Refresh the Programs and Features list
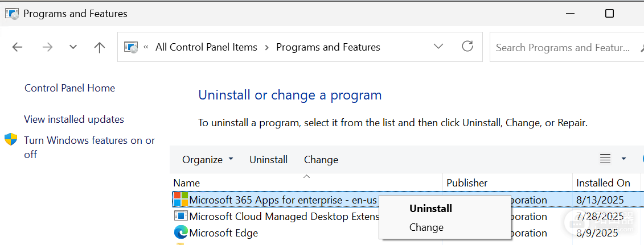644x245 pixels. [467, 46]
